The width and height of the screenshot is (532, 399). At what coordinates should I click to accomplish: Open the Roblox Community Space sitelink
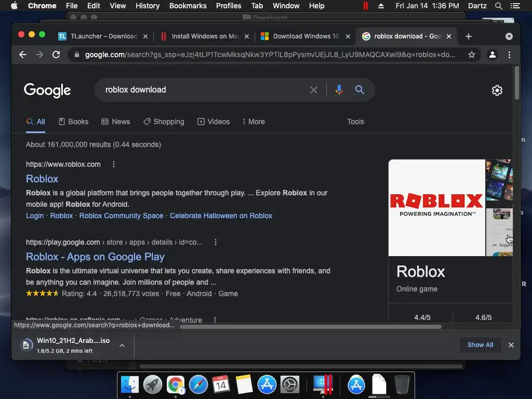click(x=121, y=216)
